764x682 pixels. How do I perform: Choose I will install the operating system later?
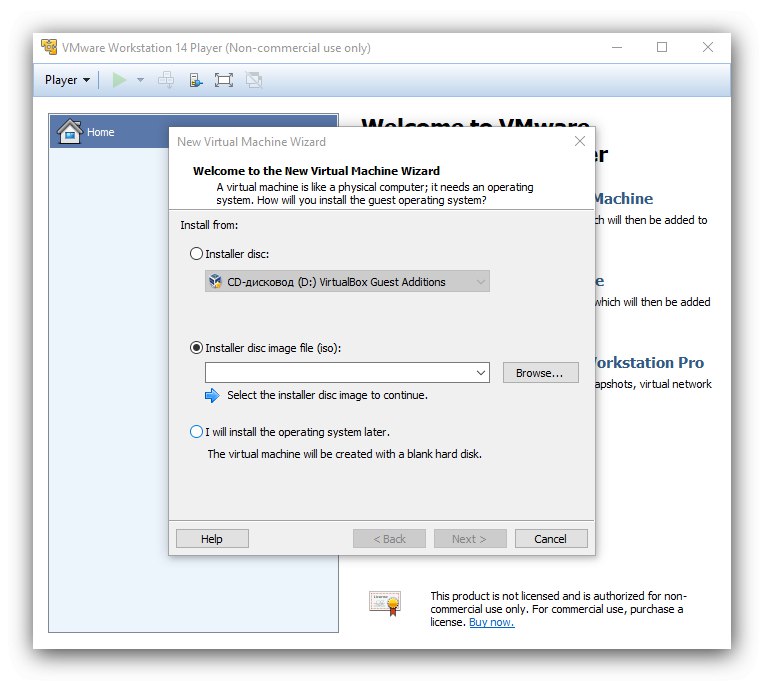point(196,432)
